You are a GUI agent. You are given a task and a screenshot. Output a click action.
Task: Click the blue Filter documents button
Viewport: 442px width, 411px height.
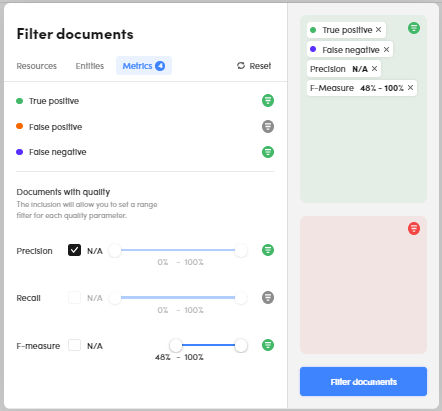[363, 382]
